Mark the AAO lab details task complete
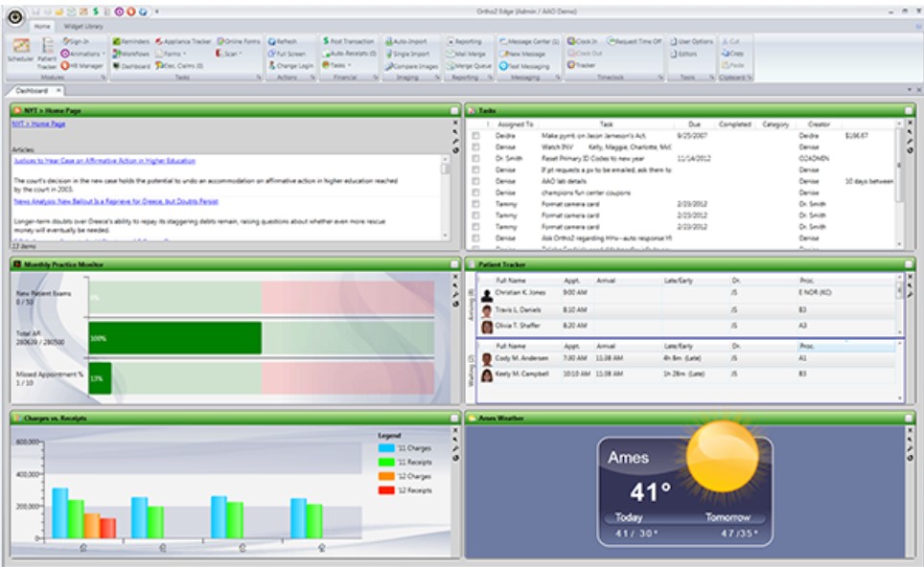924x567 pixels. pyautogui.click(x=475, y=181)
